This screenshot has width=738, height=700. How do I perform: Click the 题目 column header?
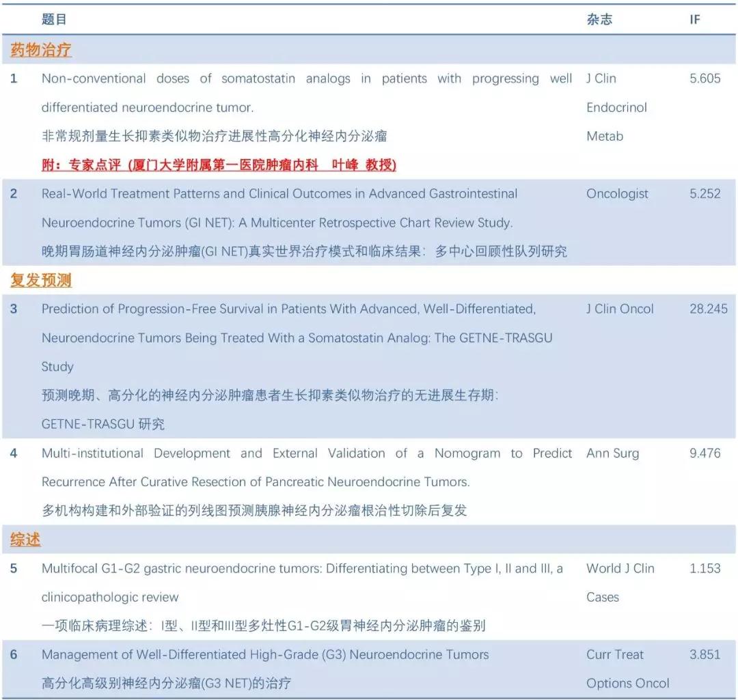coord(54,20)
